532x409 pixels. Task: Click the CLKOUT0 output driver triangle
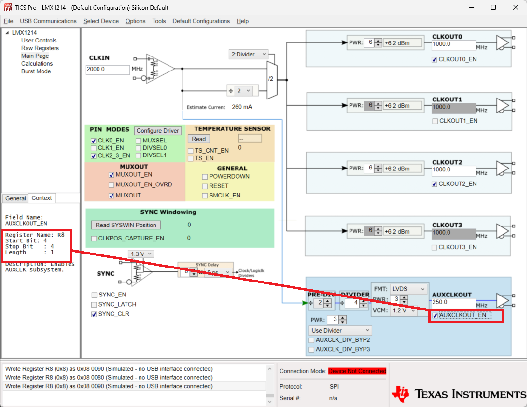pos(503,43)
